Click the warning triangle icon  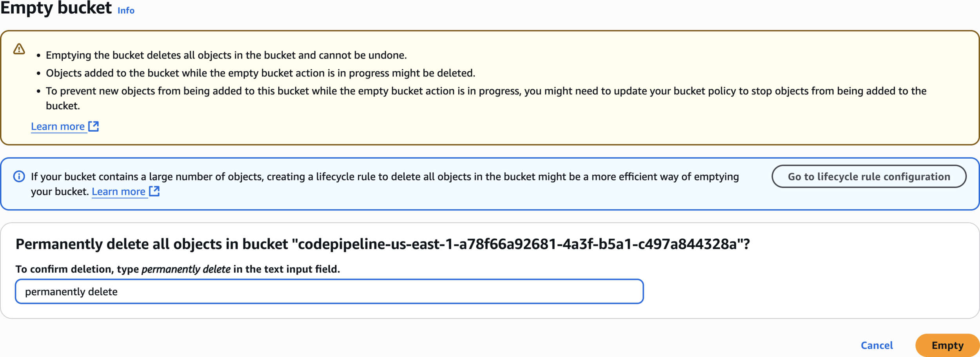(x=19, y=49)
